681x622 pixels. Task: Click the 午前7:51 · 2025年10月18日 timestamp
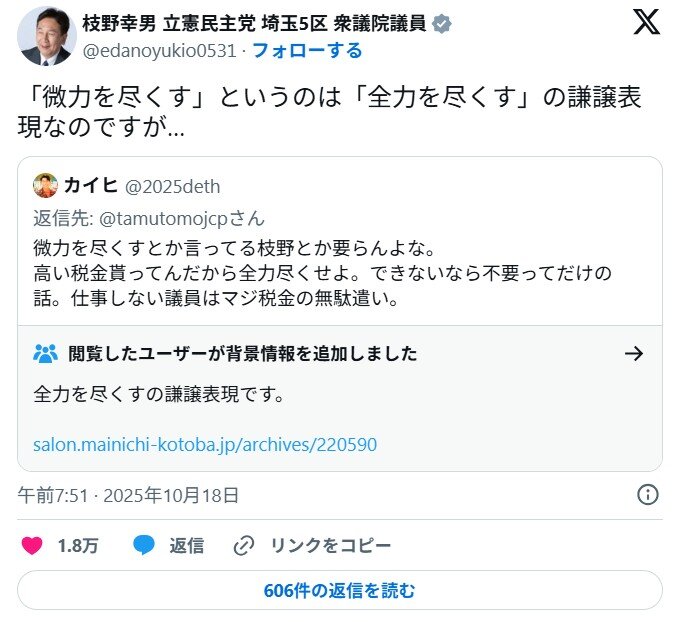click(129, 495)
